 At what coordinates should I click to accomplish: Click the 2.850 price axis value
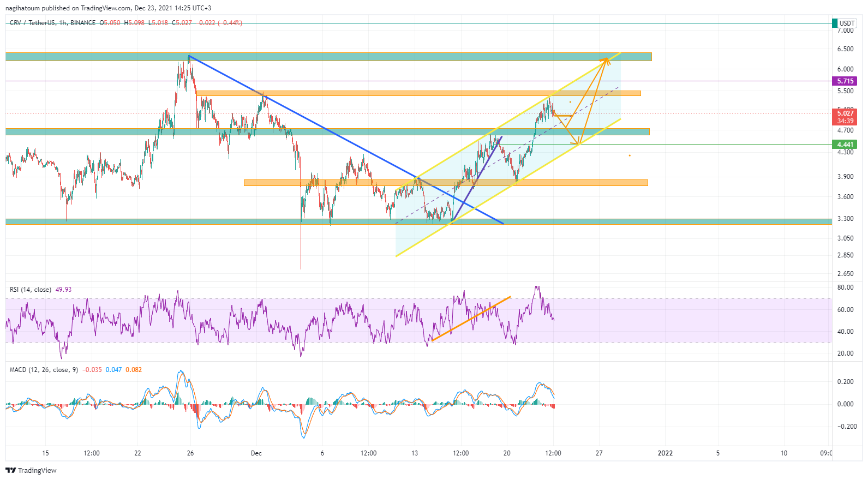tap(845, 255)
